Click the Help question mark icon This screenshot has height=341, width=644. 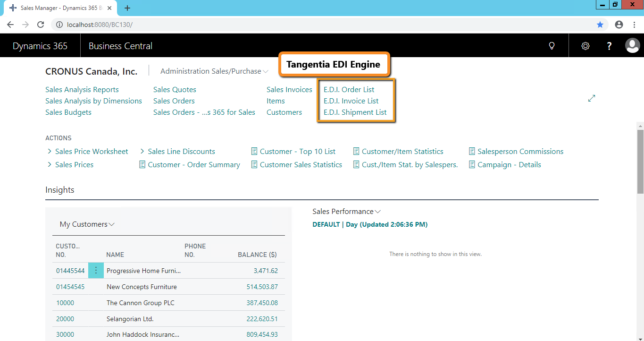coord(609,46)
